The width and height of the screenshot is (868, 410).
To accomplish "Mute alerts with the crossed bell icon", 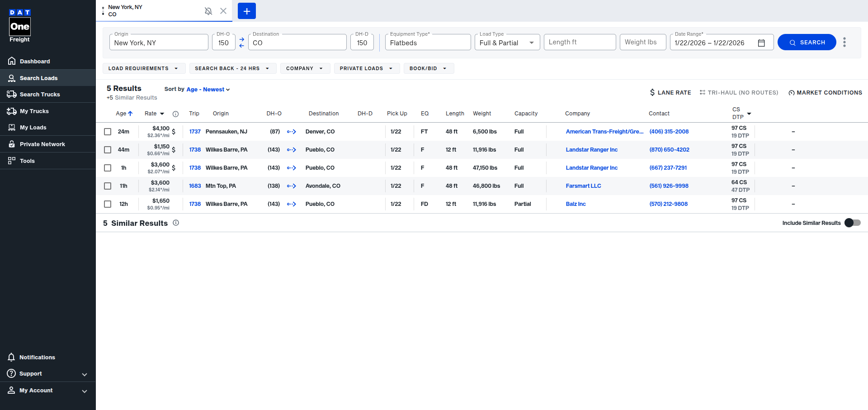I will [x=208, y=11].
